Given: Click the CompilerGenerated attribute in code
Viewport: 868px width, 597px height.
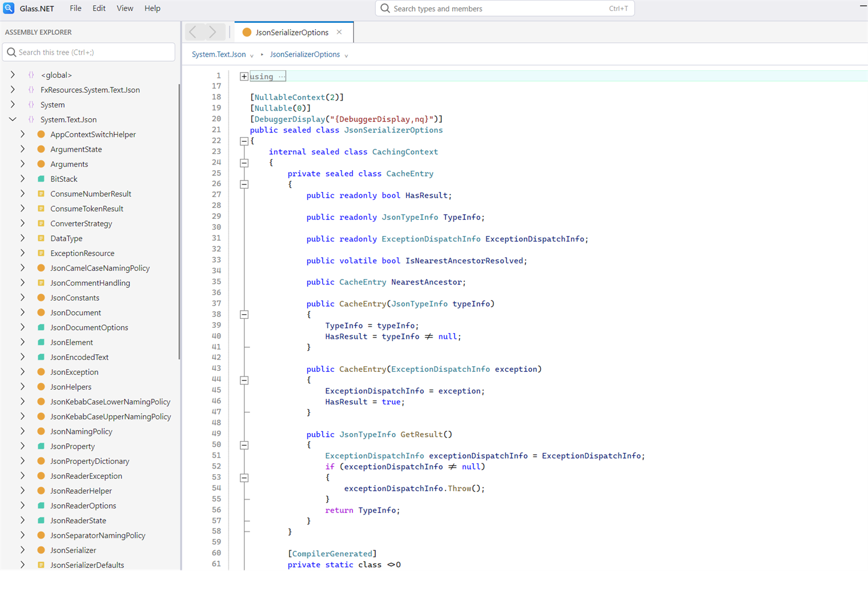Looking at the screenshot, I should (332, 554).
